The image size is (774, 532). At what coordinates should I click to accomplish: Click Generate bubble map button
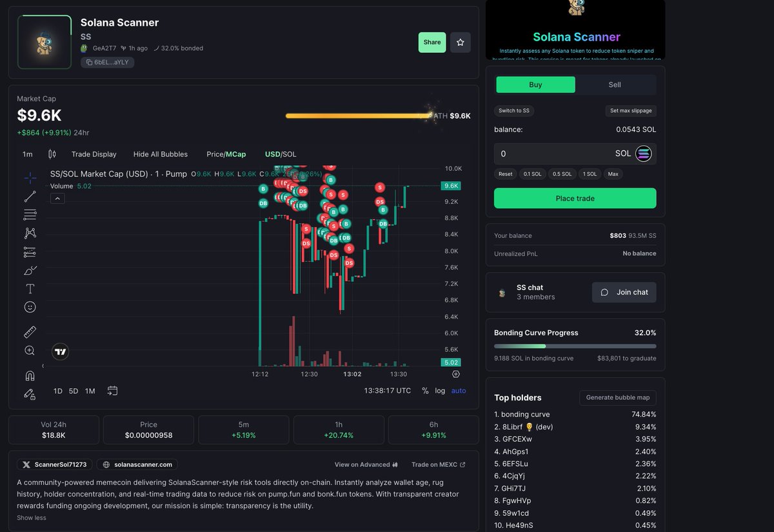click(x=618, y=397)
